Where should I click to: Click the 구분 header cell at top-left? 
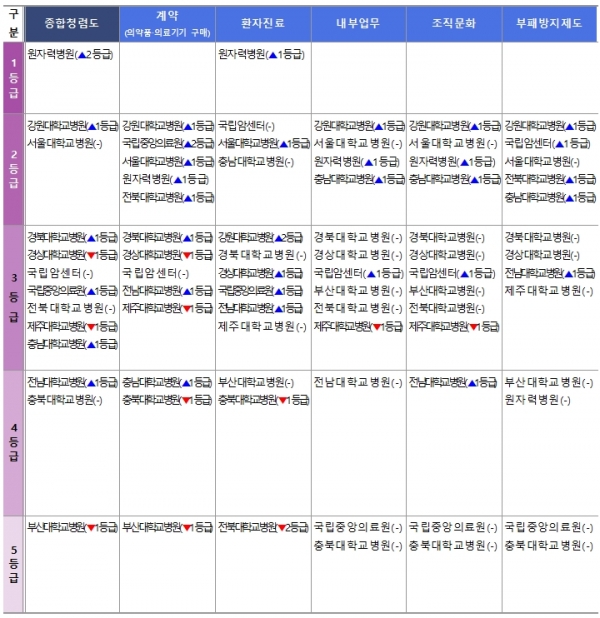[x=12, y=20]
